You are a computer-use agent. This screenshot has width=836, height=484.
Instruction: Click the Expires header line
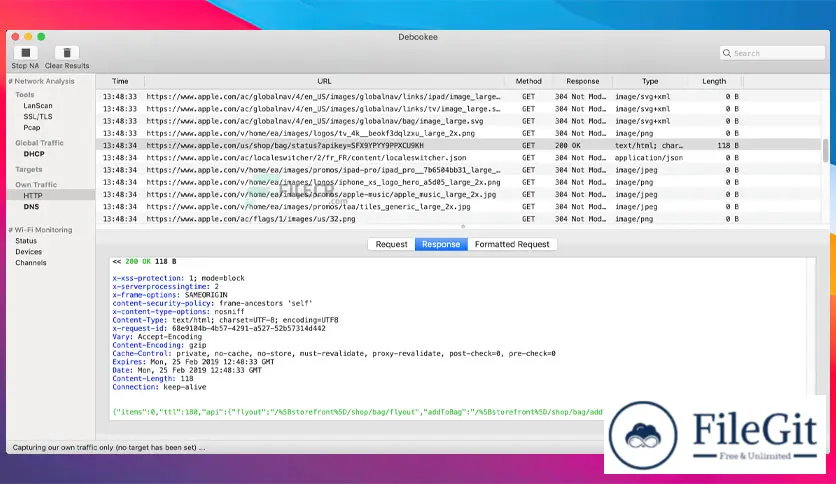193,361
